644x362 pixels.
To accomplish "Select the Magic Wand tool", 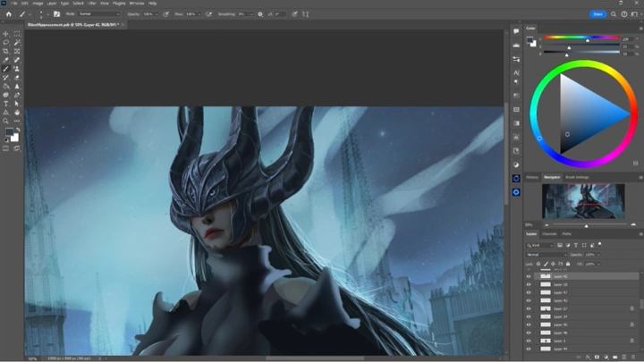I will click(x=17, y=43).
